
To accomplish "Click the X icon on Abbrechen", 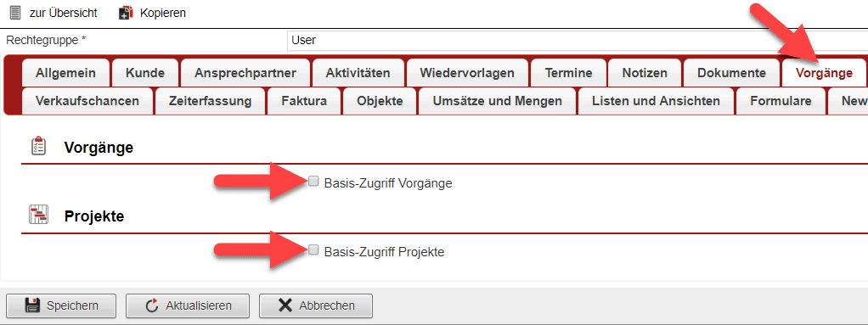I will (285, 305).
